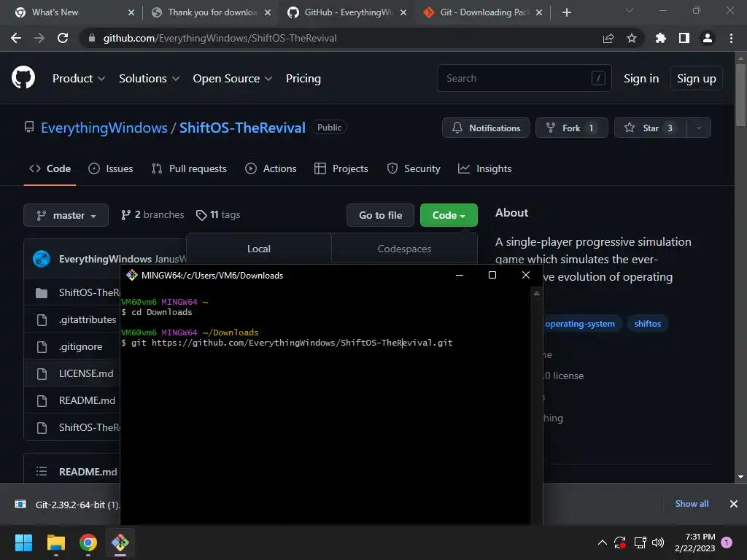The image size is (747, 560).
Task: Click the address bar URL
Action: (220, 38)
